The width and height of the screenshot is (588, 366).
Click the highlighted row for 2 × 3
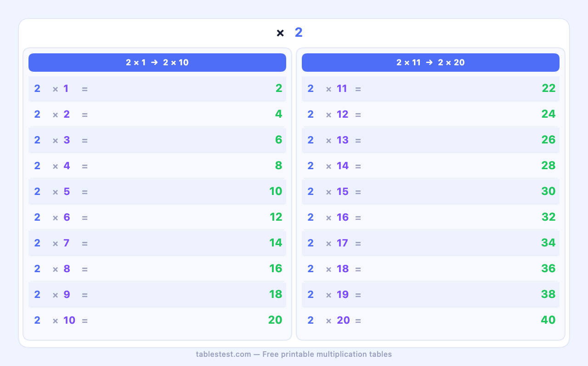[x=157, y=140]
